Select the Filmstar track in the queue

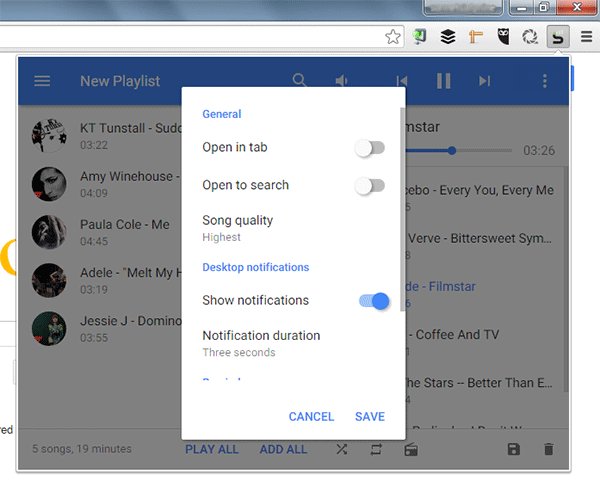484,294
